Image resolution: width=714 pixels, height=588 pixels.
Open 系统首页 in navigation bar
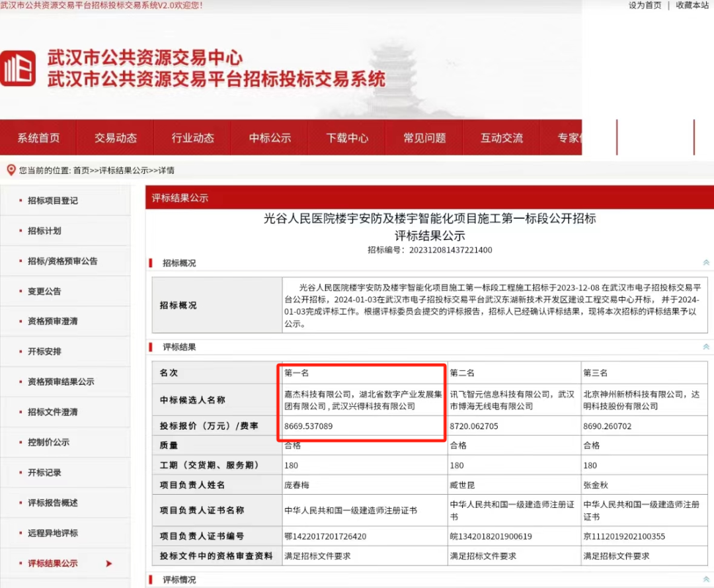pos(39,138)
